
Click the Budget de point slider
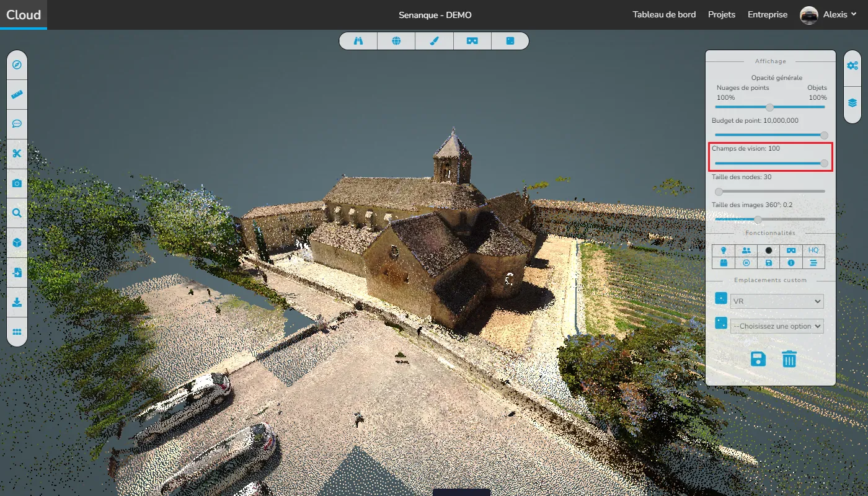coord(770,135)
